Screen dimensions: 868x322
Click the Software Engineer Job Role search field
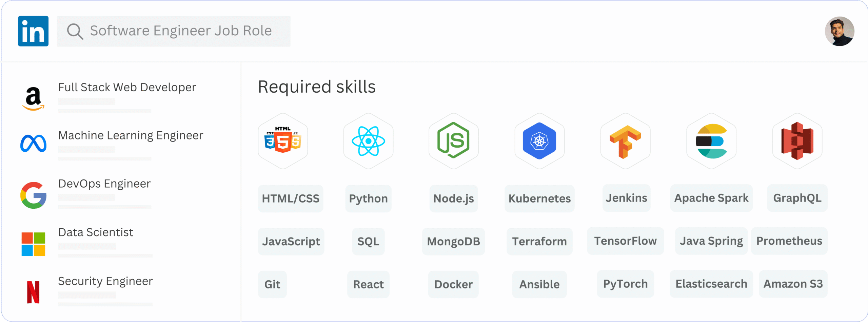click(181, 31)
